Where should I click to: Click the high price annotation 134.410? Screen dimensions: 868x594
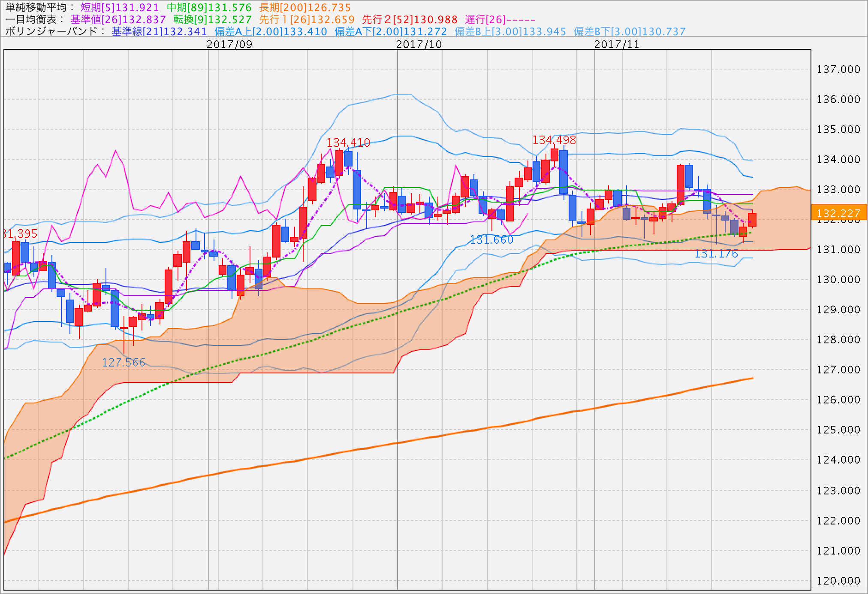pos(348,142)
